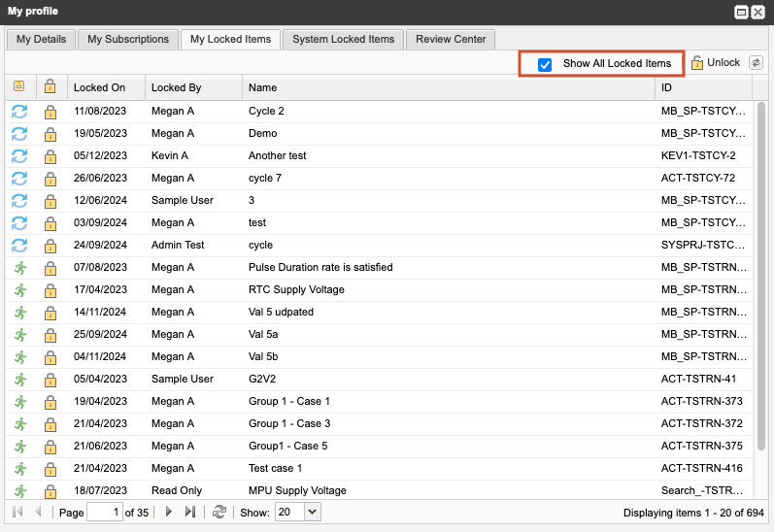Go to the next page of results
Screen dimensions: 774x532
168,512
